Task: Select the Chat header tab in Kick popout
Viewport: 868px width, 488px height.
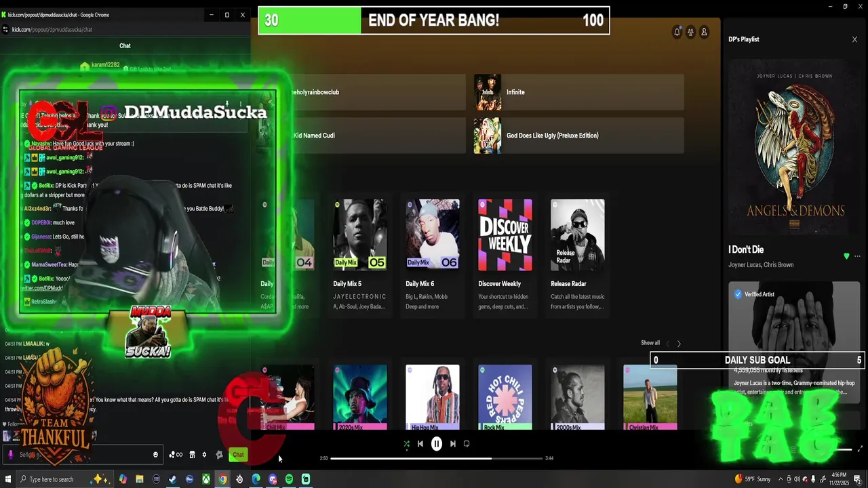Action: 125,45
